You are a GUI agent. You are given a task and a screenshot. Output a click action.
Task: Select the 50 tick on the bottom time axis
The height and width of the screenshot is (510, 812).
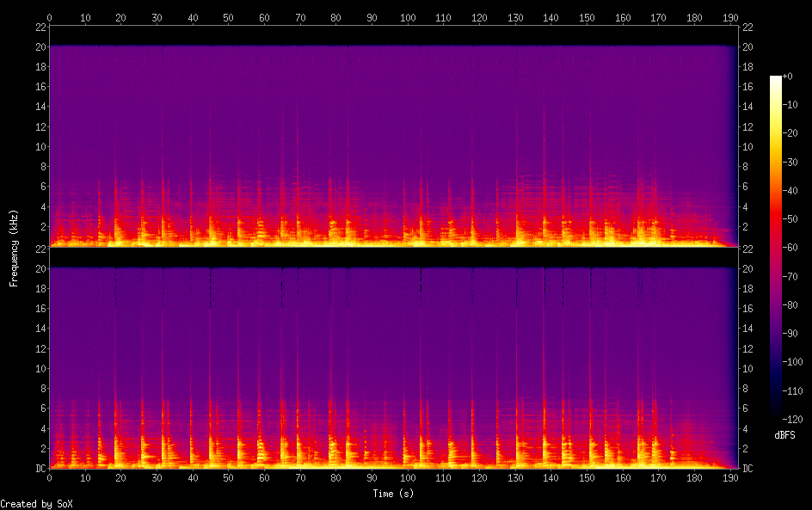click(228, 477)
